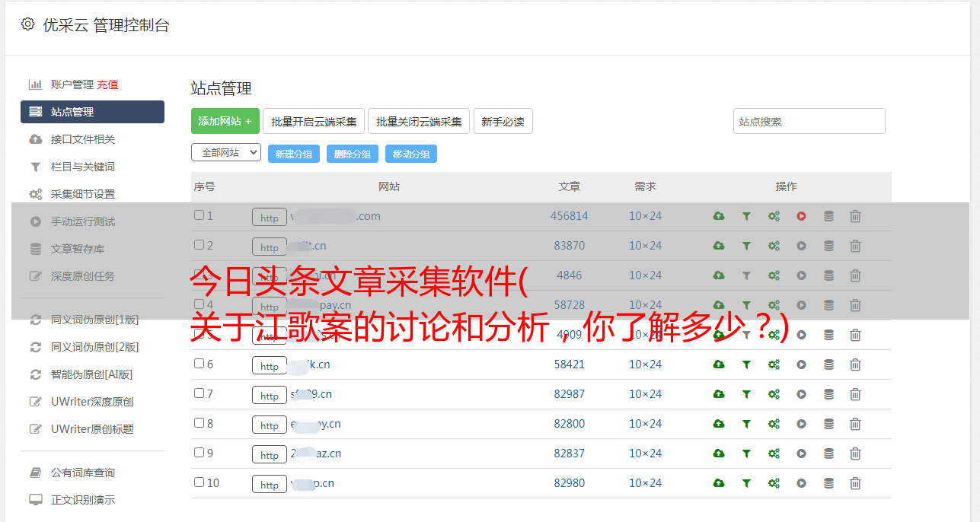Screen dimensions: 980x522
Task: Click the play icon for site 7
Action: (801, 394)
